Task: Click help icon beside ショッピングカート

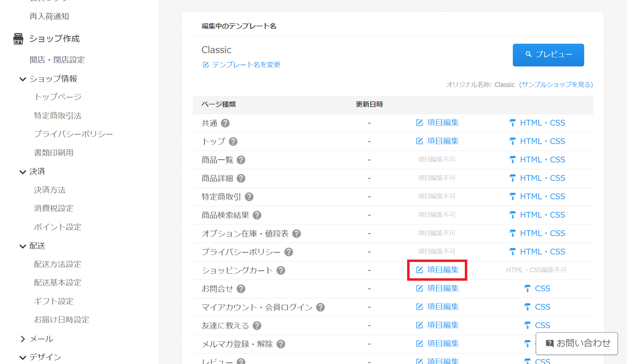Action: coord(281,270)
